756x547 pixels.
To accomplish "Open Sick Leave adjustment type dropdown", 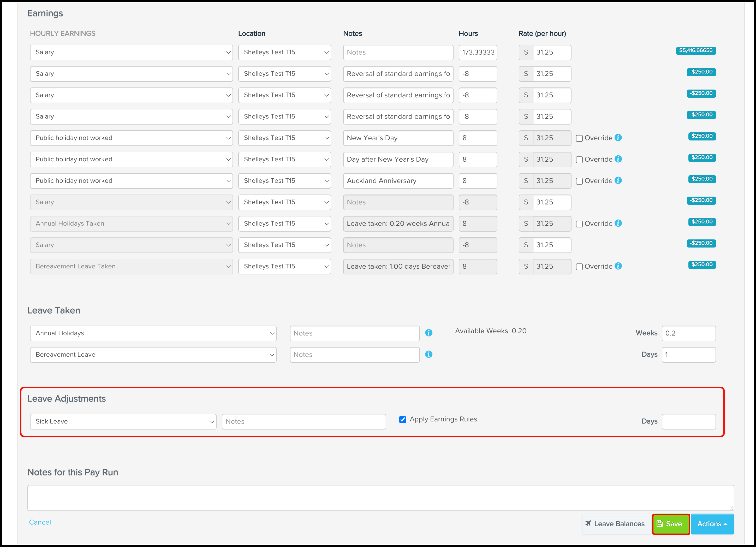I will (123, 421).
